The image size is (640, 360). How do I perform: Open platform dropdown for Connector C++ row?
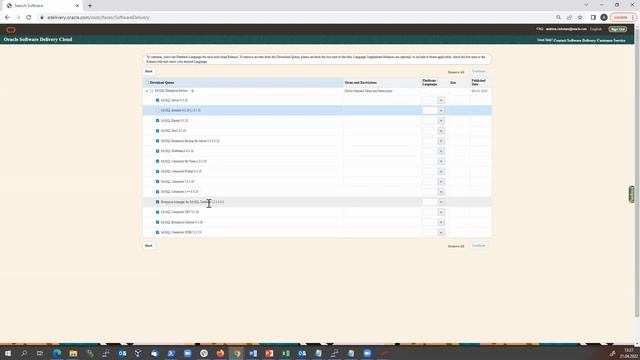click(441, 192)
